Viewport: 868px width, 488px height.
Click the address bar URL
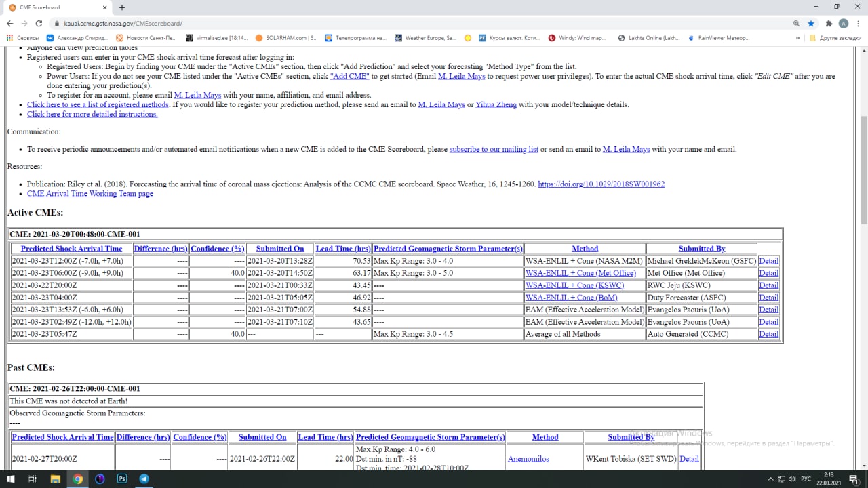point(122,23)
